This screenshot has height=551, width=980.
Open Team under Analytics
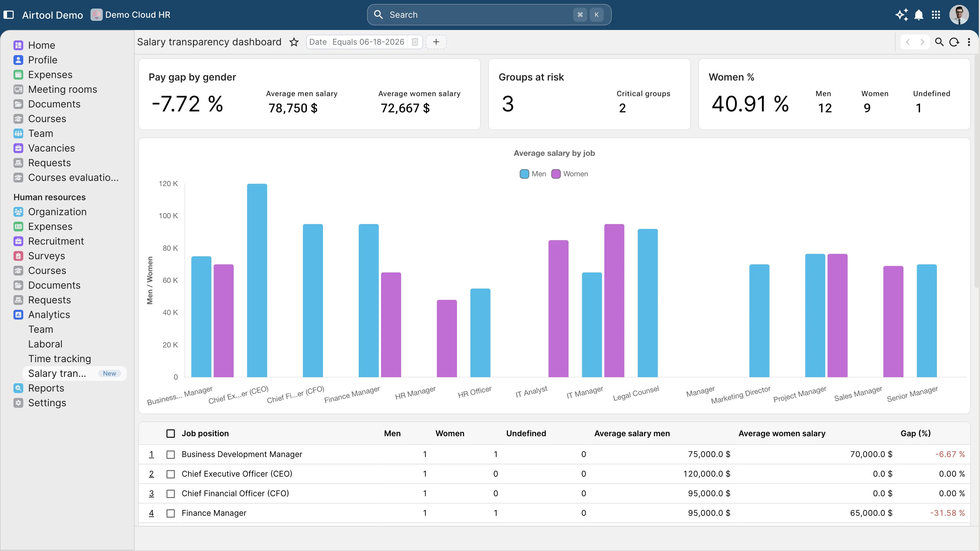(41, 329)
